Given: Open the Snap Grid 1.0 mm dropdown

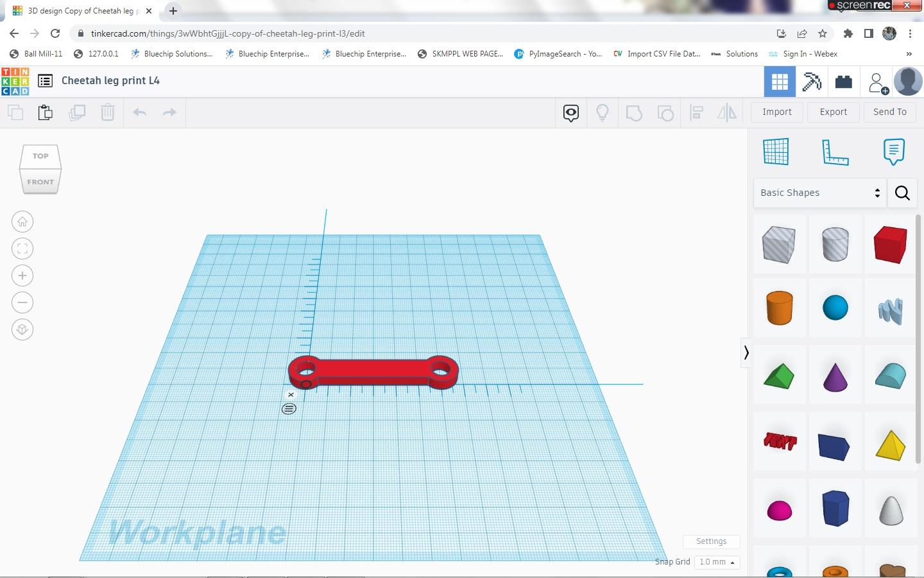Looking at the screenshot, I should (717, 562).
